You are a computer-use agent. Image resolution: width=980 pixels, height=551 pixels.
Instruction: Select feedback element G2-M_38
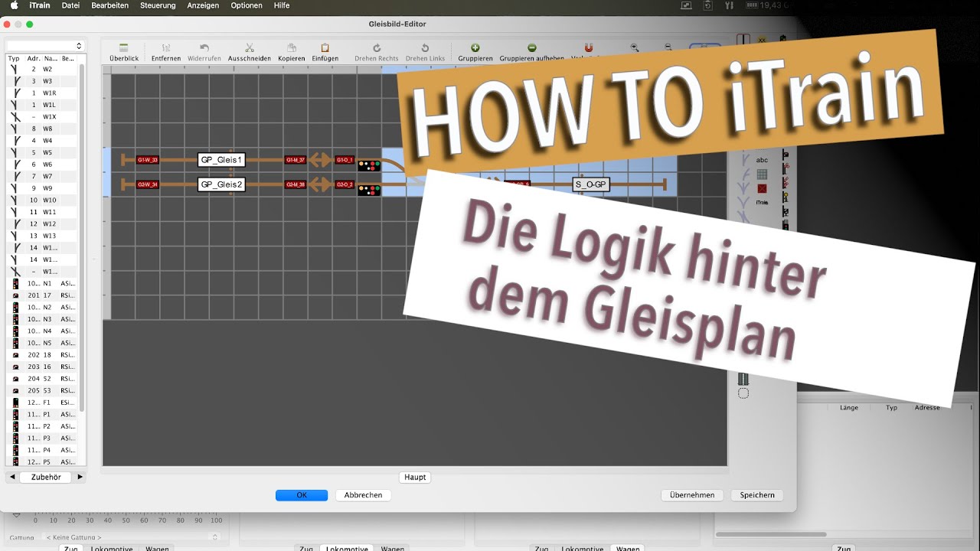tap(296, 184)
